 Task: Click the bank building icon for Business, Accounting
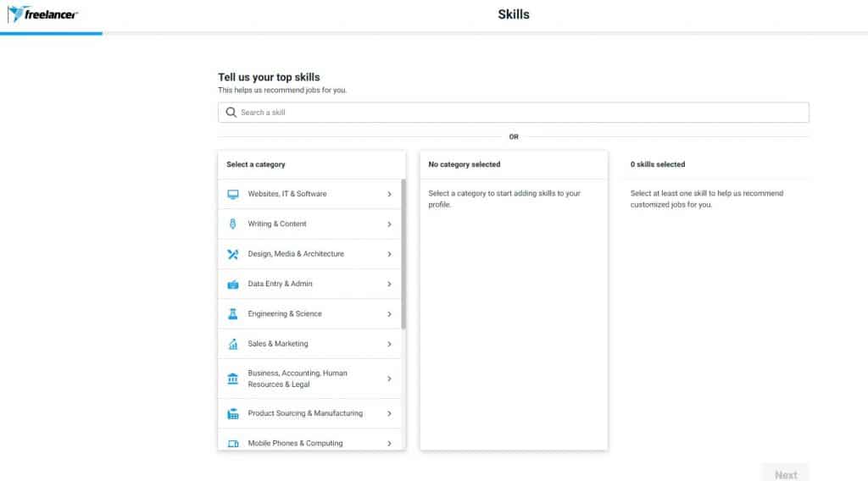[233, 379]
